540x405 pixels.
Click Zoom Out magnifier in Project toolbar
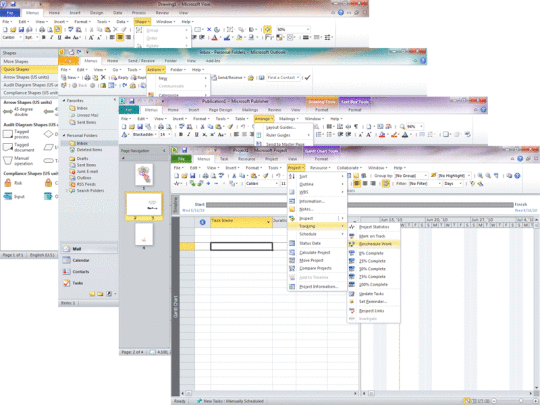[x=488, y=176]
